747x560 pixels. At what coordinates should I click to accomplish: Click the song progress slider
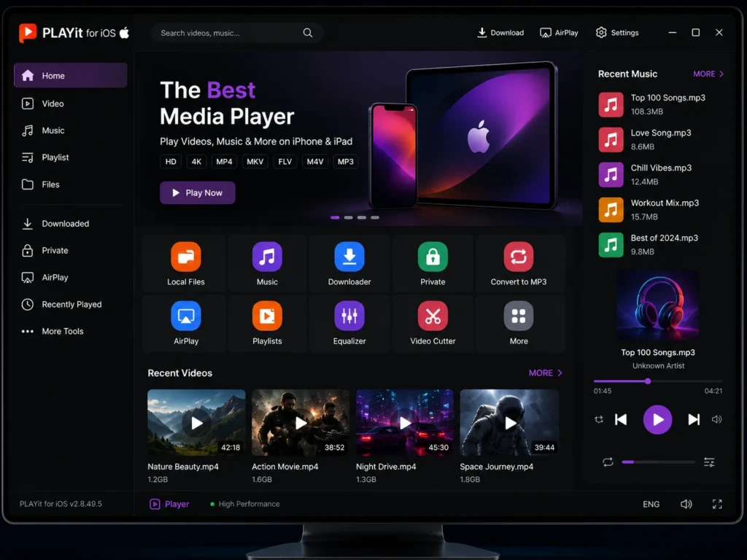(658, 381)
